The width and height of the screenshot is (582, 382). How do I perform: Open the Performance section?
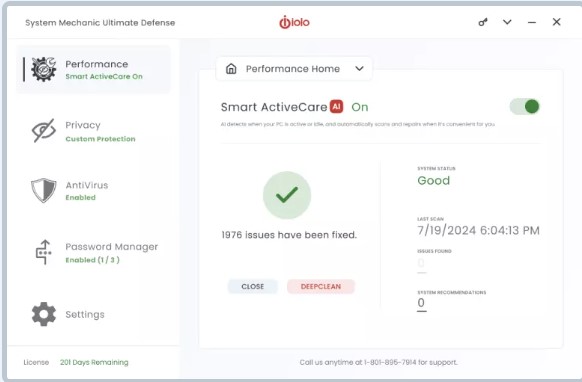click(x=94, y=69)
